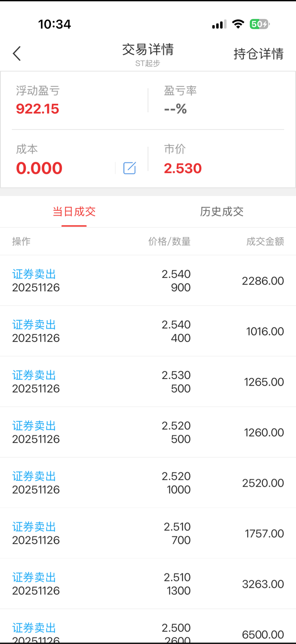Tap the cellular signal bars icon
Screen dimensions: 296x644
coord(219,25)
